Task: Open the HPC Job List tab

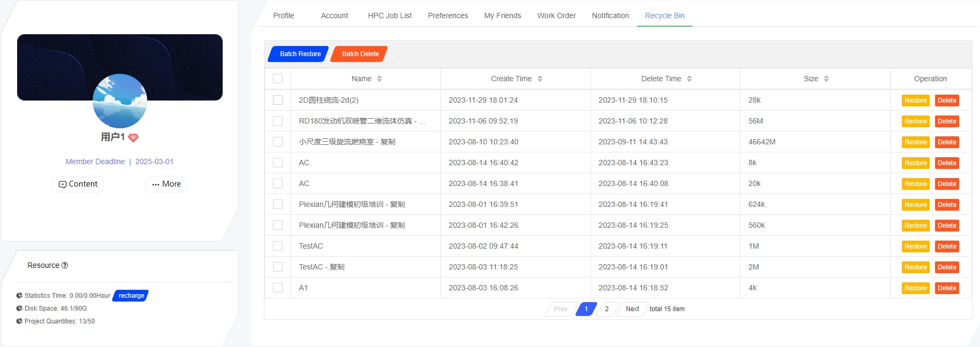Action: click(x=390, y=16)
